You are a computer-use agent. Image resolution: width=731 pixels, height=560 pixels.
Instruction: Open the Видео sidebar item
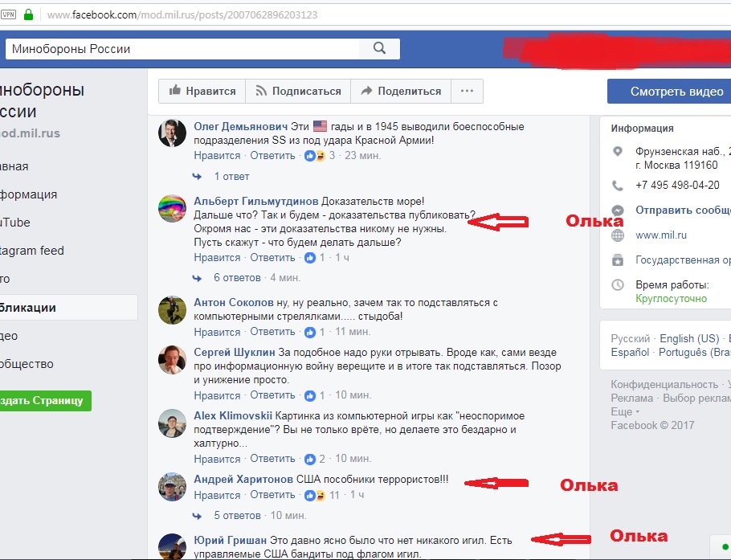click(x=9, y=336)
